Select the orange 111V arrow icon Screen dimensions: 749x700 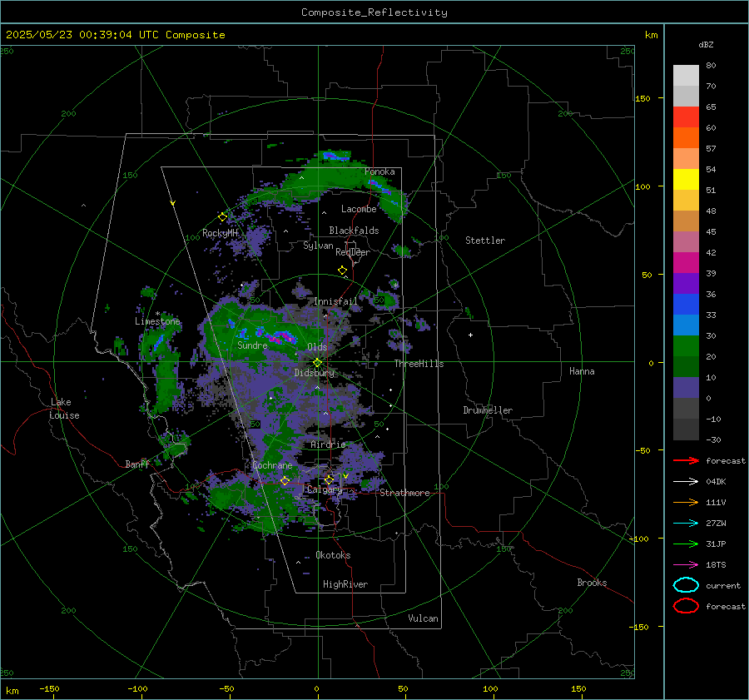(686, 502)
